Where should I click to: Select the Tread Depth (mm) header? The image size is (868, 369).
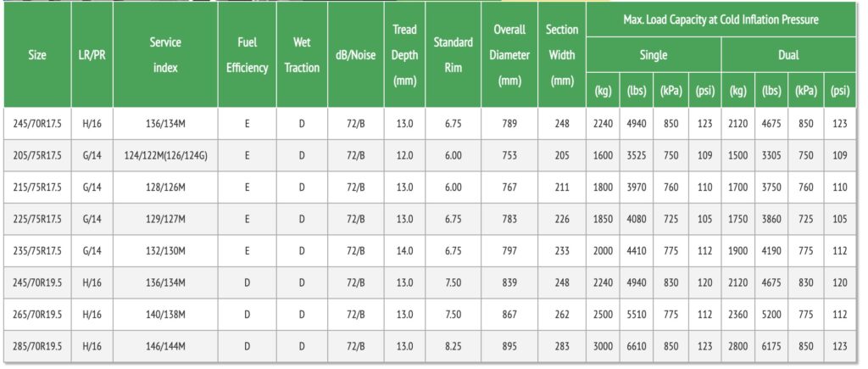pos(404,55)
